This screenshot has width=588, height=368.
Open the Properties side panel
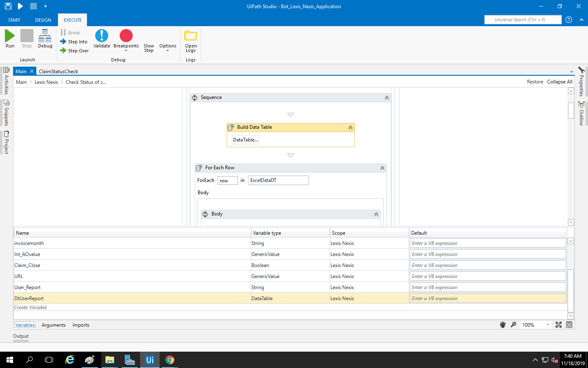[x=581, y=81]
